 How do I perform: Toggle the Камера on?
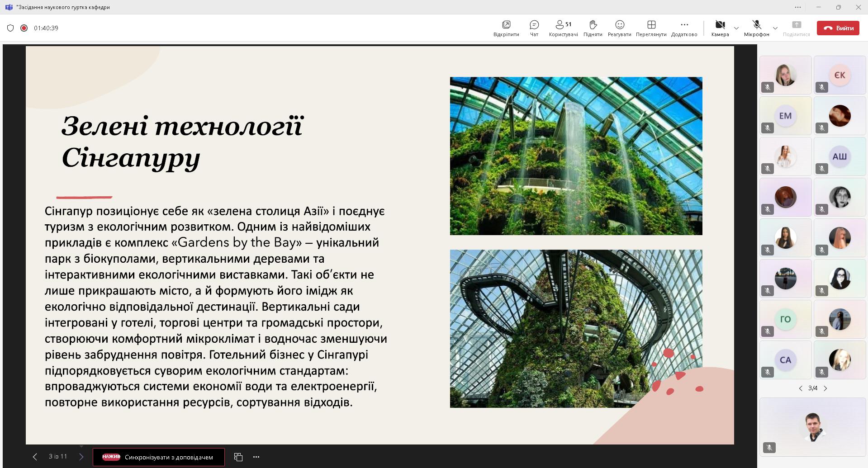pos(720,28)
